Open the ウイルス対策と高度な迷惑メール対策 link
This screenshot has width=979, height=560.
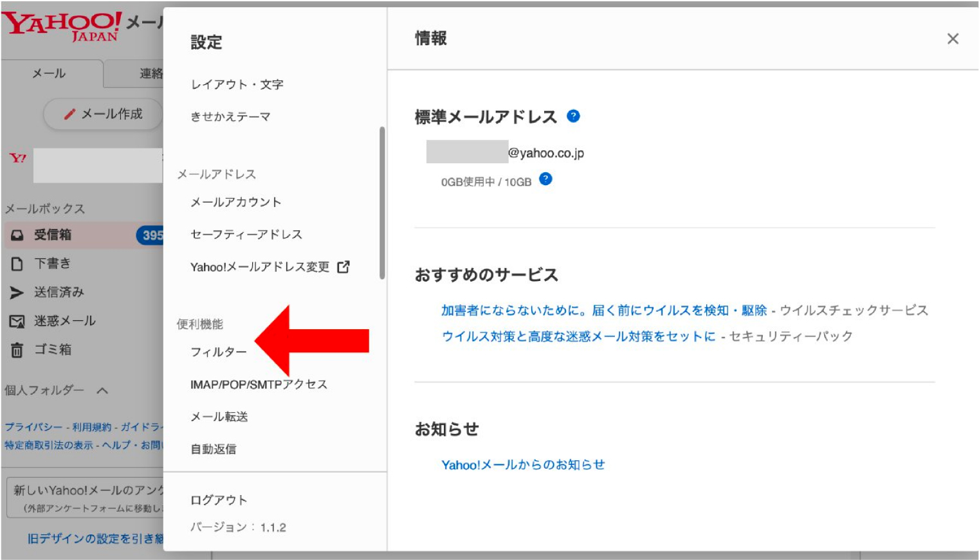coord(578,336)
